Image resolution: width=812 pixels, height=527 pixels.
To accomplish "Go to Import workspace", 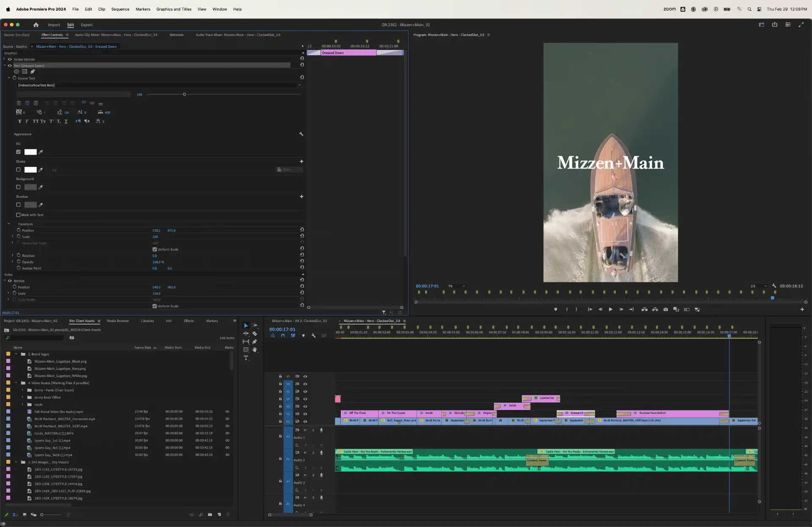I will click(54, 25).
